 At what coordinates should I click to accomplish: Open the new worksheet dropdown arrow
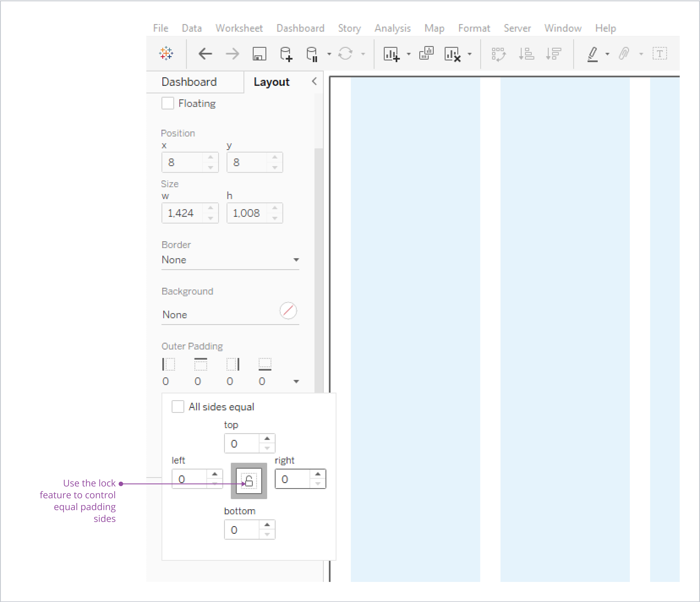(409, 54)
